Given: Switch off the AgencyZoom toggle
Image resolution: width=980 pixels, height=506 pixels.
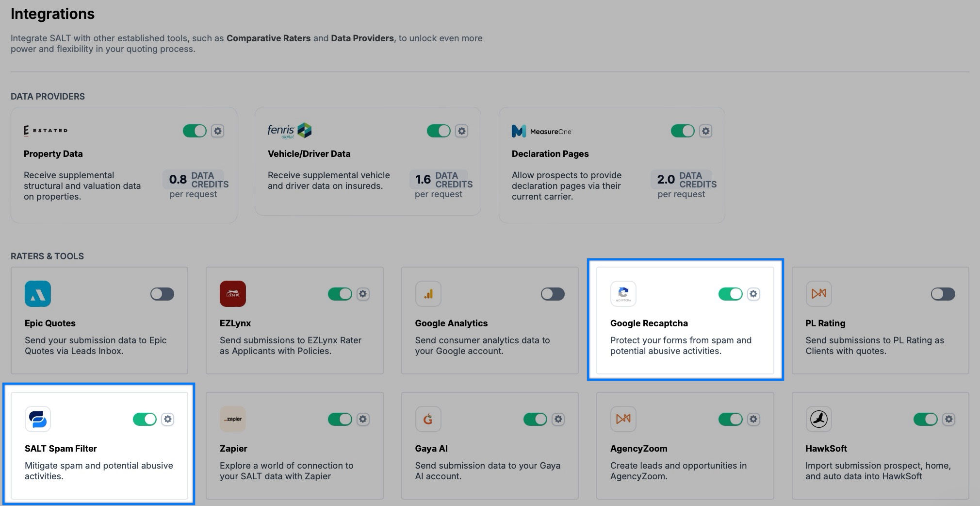Looking at the screenshot, I should (730, 419).
